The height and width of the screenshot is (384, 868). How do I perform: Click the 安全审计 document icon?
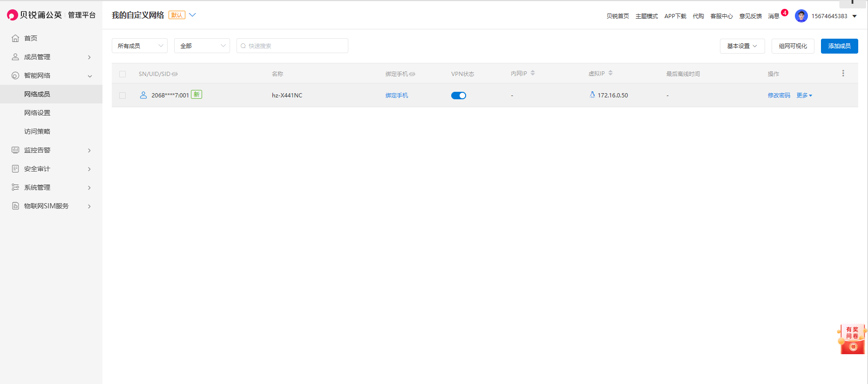(x=15, y=169)
